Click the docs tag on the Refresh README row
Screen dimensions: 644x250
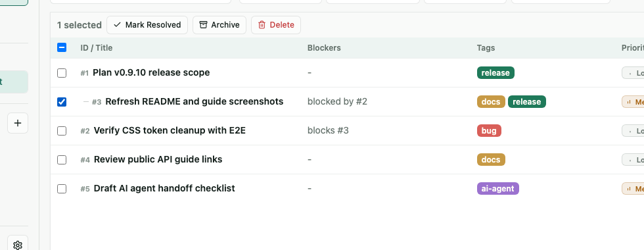click(491, 101)
